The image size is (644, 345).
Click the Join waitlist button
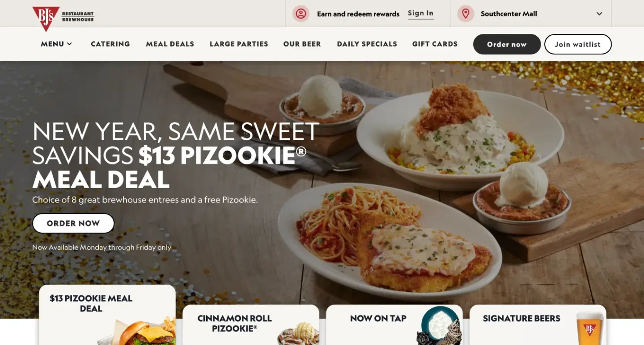click(578, 44)
